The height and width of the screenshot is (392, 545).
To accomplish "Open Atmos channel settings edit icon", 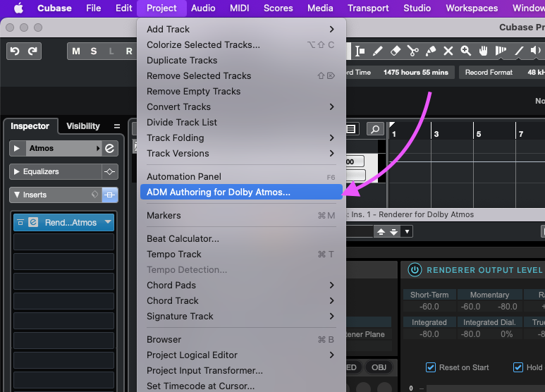I will [109, 148].
